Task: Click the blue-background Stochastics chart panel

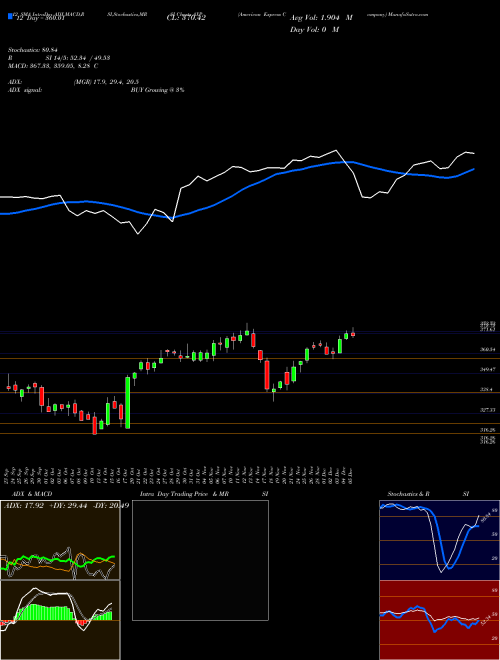Action: pos(439,540)
